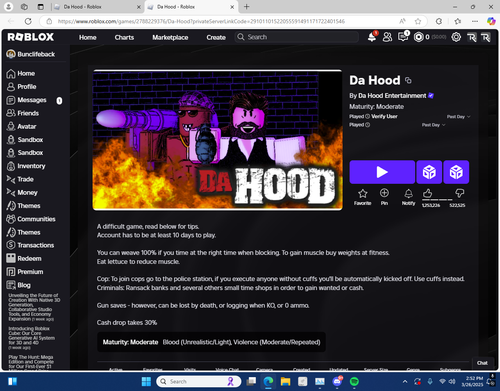Select Home in the top navigation bar

pyautogui.click(x=88, y=37)
